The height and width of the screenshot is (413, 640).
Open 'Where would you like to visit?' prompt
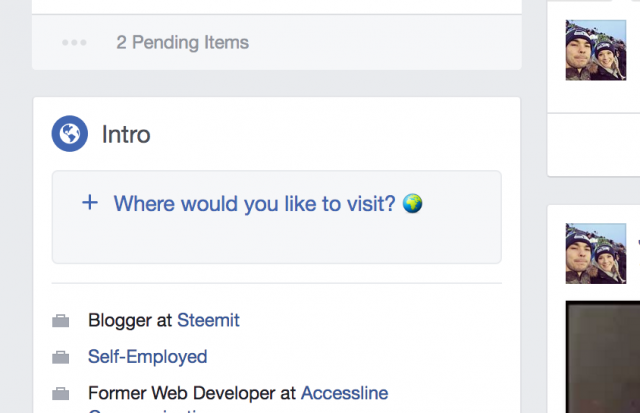tap(254, 203)
